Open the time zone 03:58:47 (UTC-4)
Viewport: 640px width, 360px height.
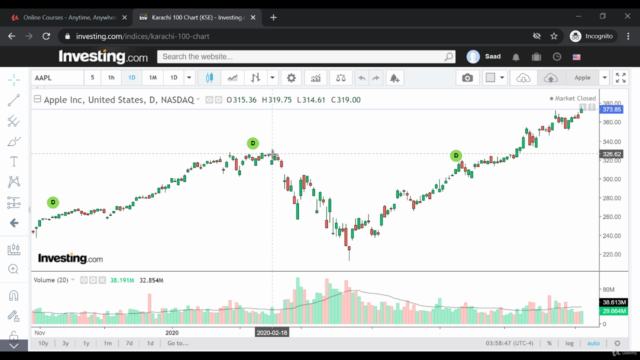[x=509, y=343]
